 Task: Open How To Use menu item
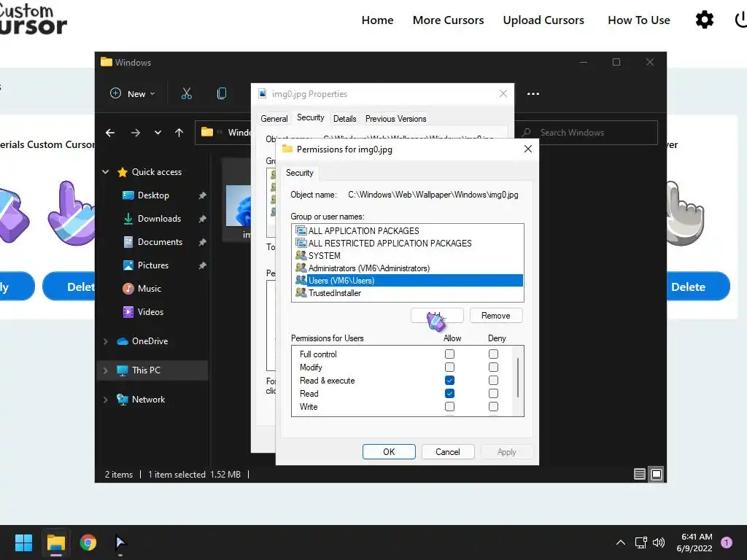click(x=639, y=20)
